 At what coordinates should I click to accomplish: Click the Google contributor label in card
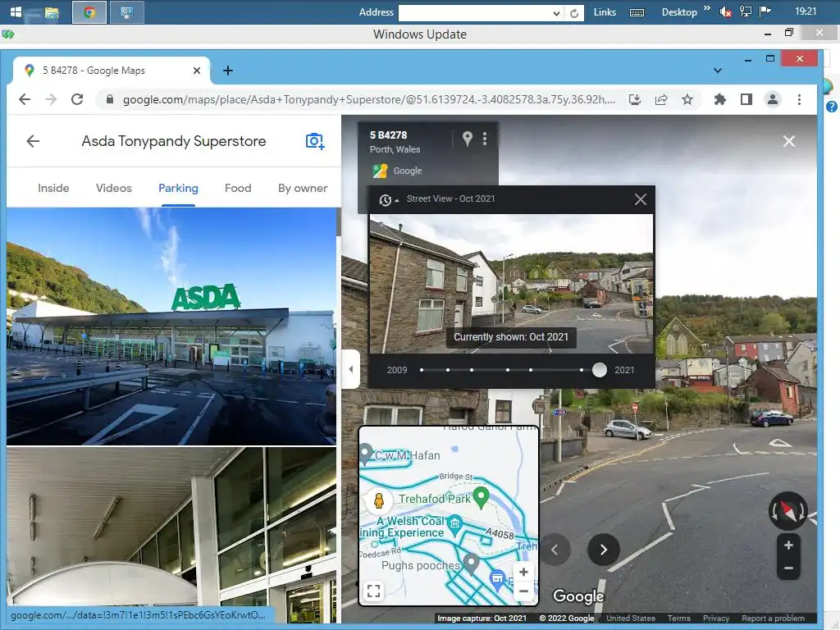(x=408, y=171)
